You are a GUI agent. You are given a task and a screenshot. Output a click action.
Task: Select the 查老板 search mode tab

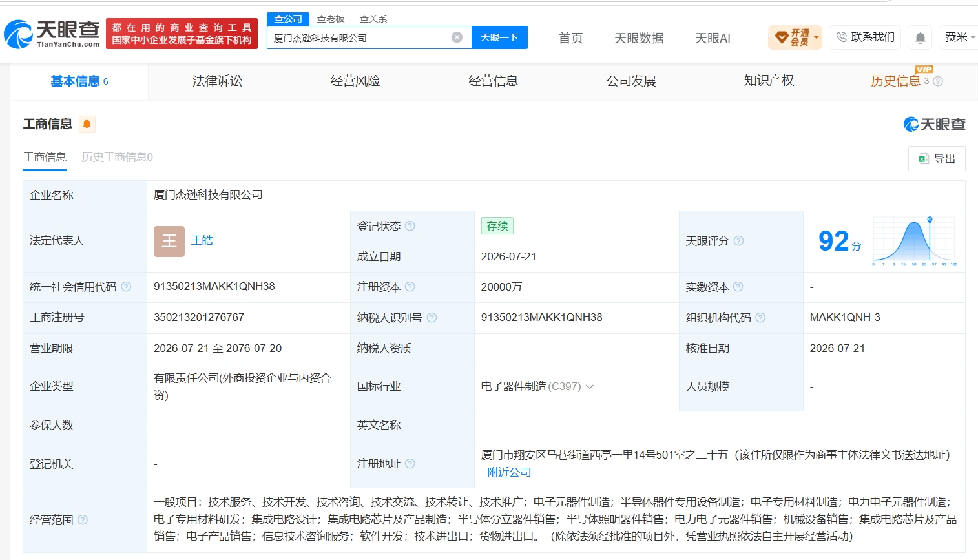(331, 19)
